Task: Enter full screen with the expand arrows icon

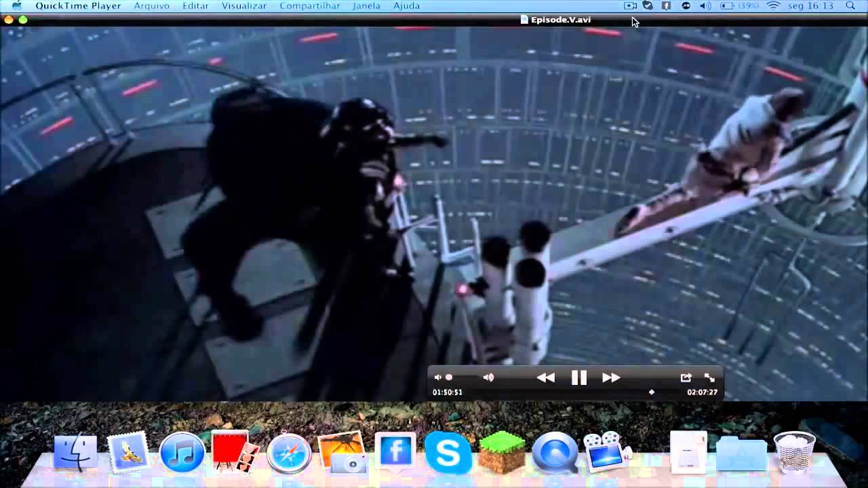Action: coord(709,378)
